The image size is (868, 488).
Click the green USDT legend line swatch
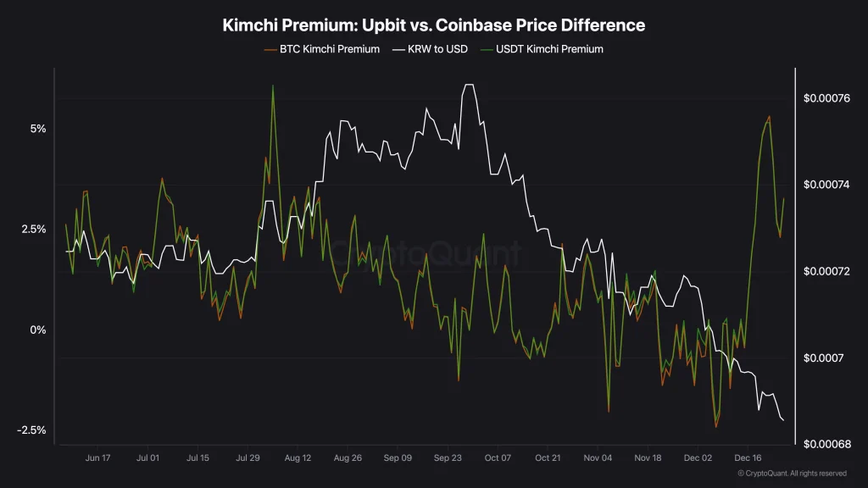pyautogui.click(x=487, y=50)
